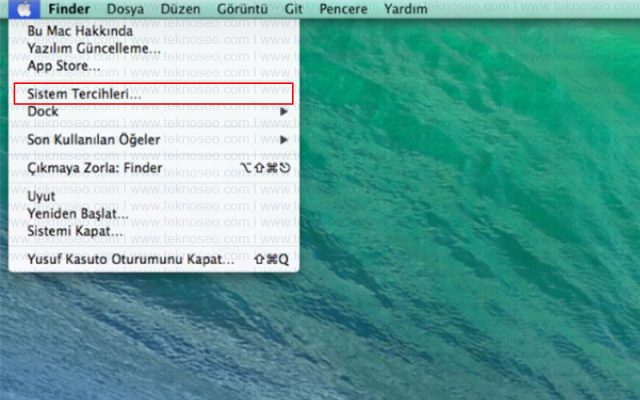Screen dimensions: 640x400
Task: Open App Store... from the menu
Action: pos(154,66)
